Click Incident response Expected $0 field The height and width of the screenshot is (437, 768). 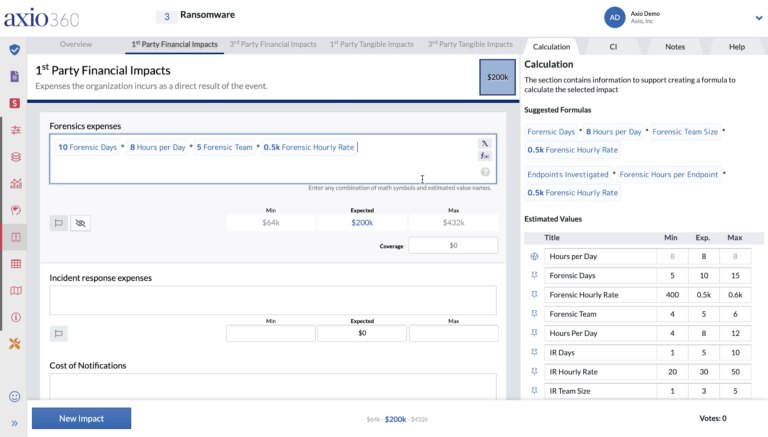362,333
